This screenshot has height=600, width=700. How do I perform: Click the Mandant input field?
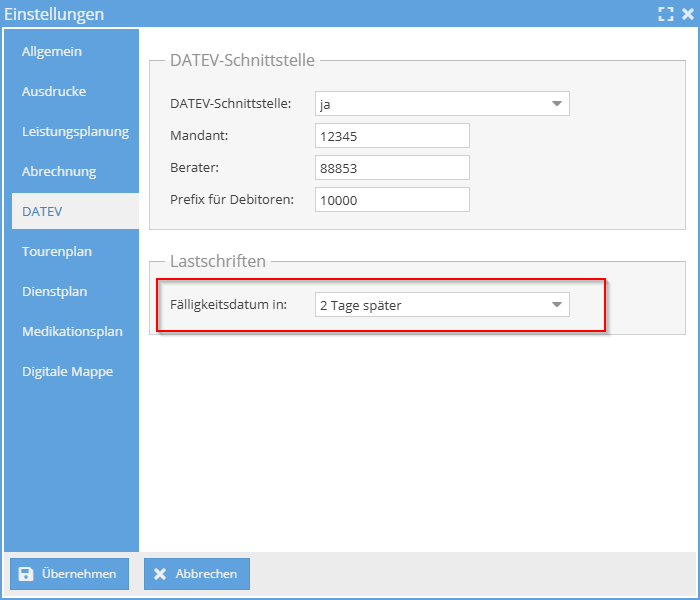point(392,136)
